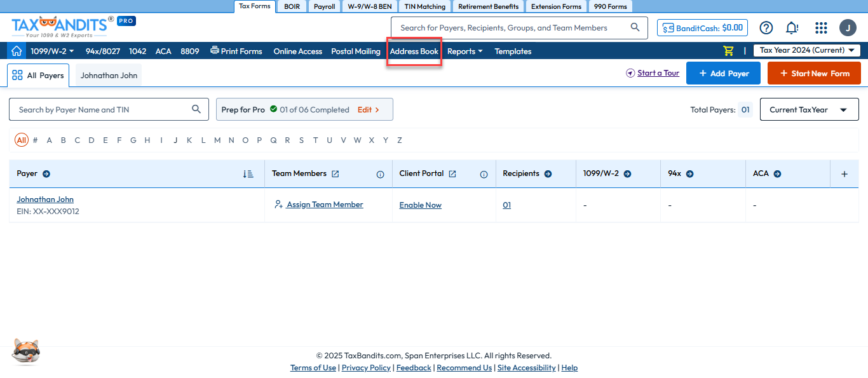This screenshot has height=378, width=868.
Task: Expand the Reports menu dropdown
Action: [x=465, y=51]
